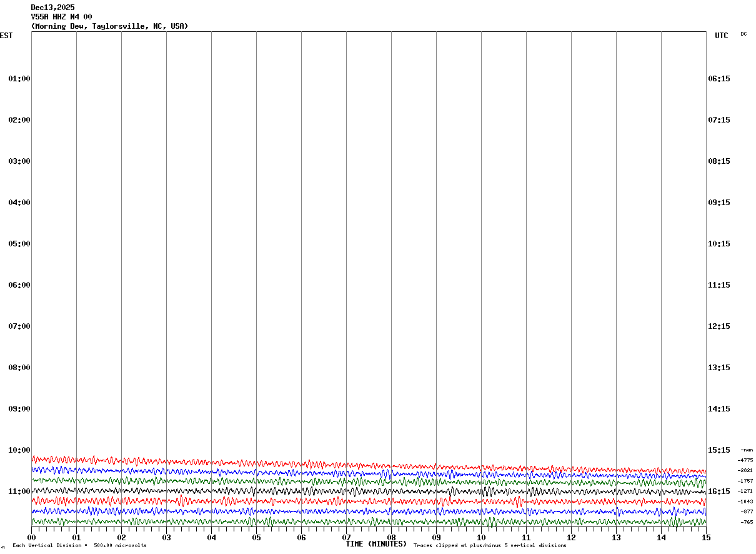Click minute 08 on the time axis
This screenshot has height=554, width=756.
[x=391, y=537]
